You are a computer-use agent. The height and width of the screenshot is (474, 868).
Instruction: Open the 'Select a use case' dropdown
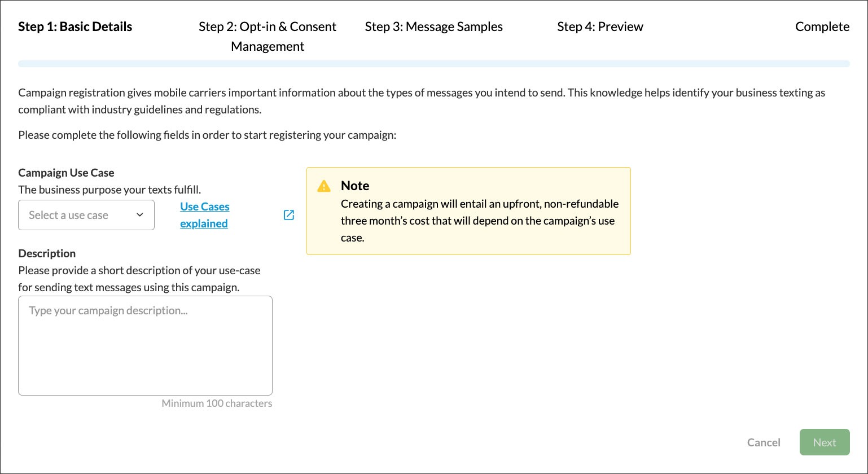[86, 215]
